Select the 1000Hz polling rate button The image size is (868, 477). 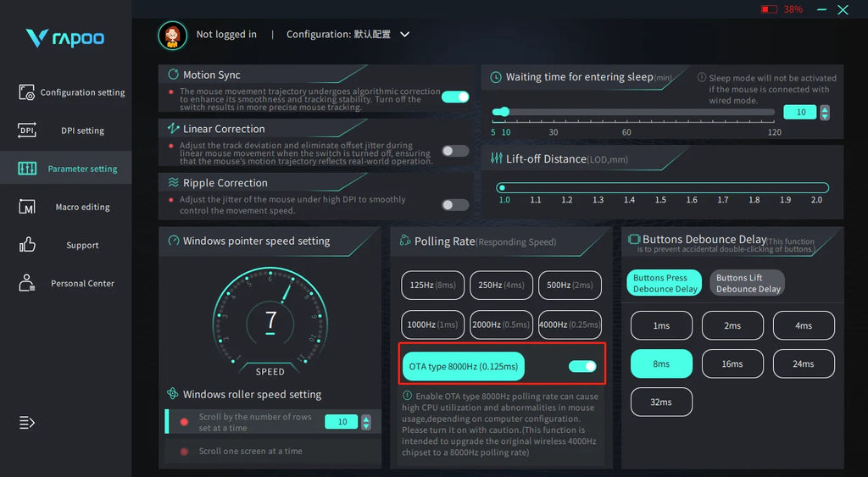click(x=433, y=324)
